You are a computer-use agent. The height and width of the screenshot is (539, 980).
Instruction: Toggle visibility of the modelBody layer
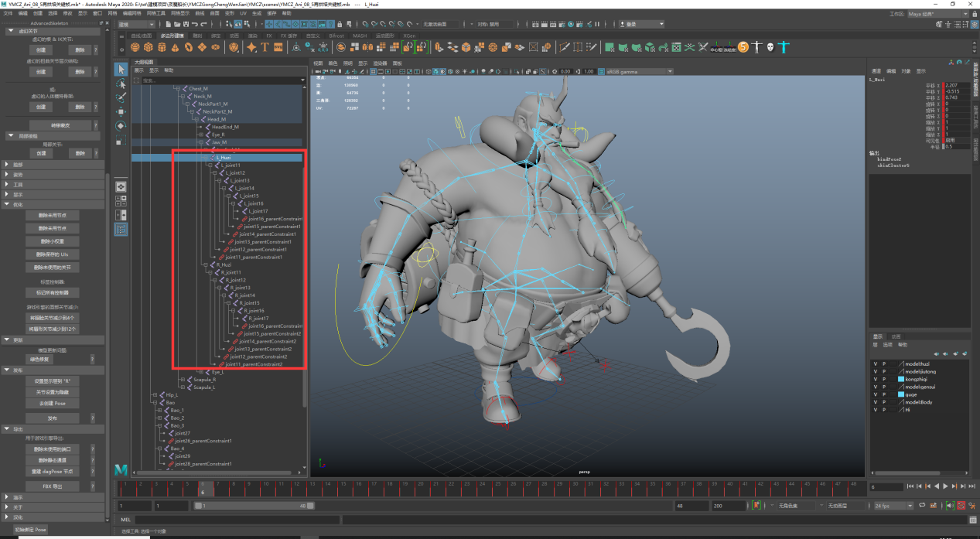pos(876,402)
